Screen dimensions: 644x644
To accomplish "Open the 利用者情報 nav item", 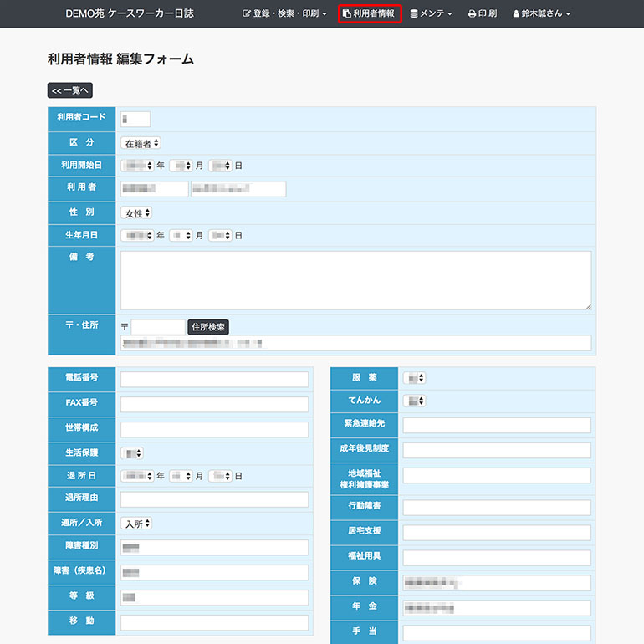I will [x=369, y=13].
